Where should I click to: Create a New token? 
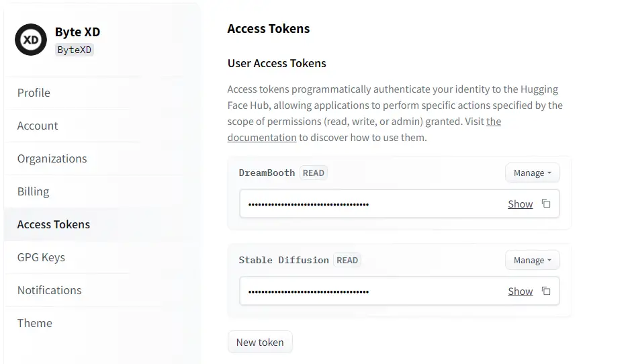(260, 343)
